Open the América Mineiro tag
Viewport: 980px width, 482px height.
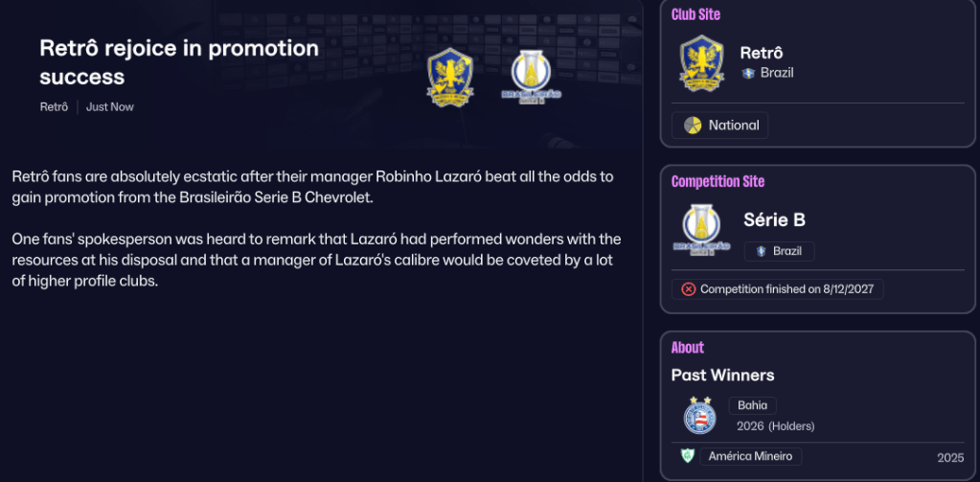pyautogui.click(x=751, y=456)
